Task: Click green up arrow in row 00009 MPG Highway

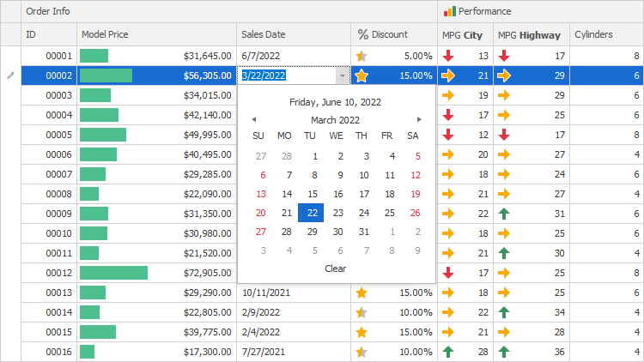Action: tap(504, 214)
